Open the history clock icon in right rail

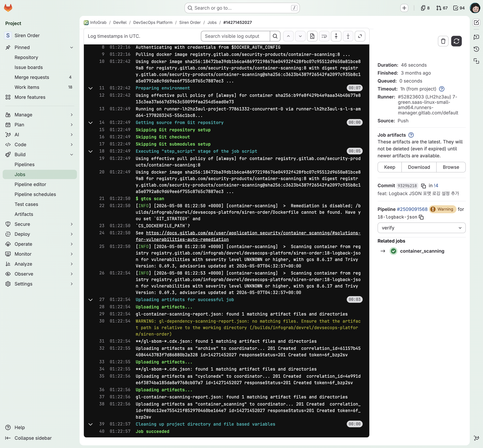tap(476, 49)
